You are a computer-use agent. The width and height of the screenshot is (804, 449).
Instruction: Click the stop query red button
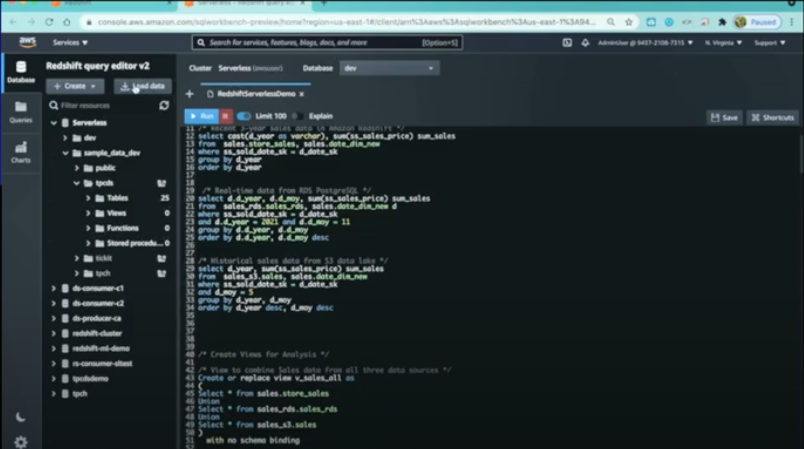226,116
